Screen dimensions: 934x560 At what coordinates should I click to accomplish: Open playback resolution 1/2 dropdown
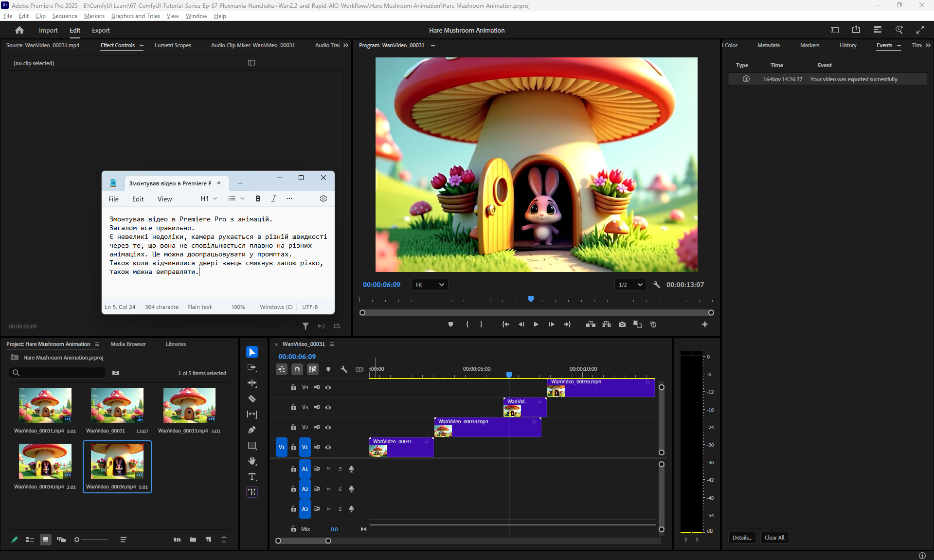click(630, 285)
